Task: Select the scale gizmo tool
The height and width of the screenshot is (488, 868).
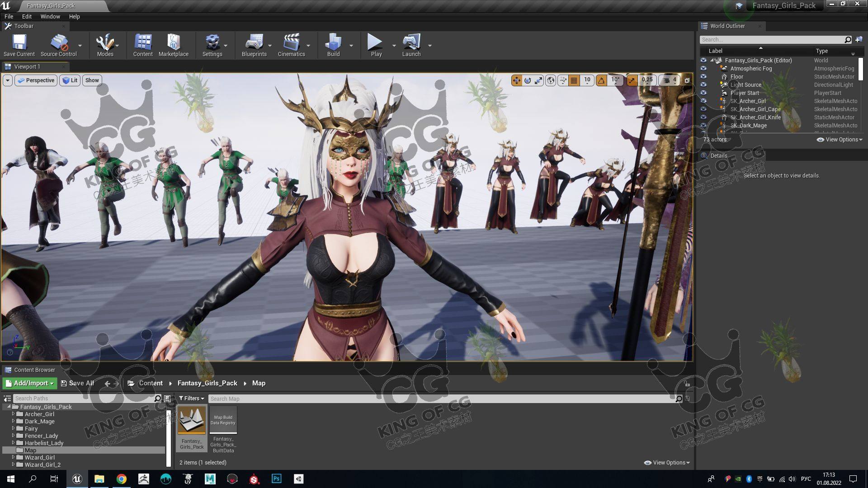Action: tap(539, 80)
